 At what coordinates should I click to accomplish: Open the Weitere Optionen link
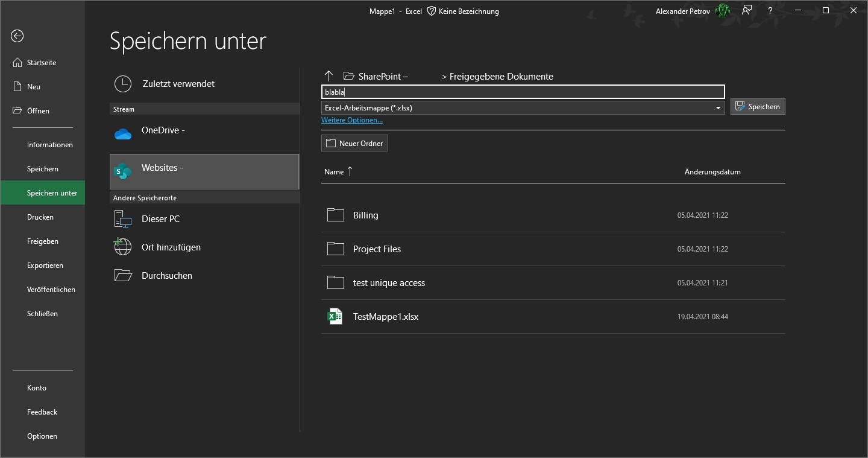(x=352, y=120)
